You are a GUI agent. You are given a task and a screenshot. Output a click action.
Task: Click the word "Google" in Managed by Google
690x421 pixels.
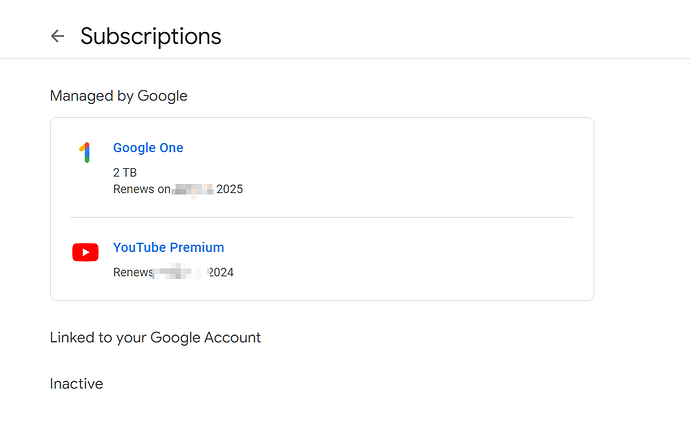(165, 96)
